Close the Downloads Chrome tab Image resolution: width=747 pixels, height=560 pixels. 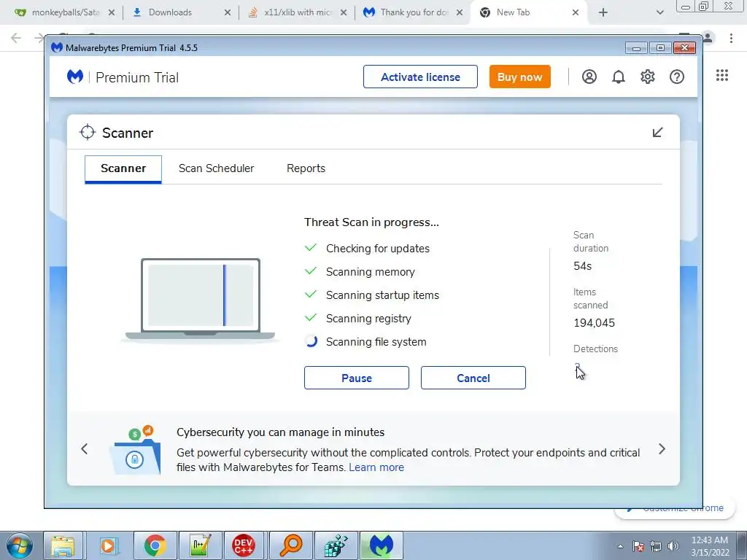click(228, 13)
